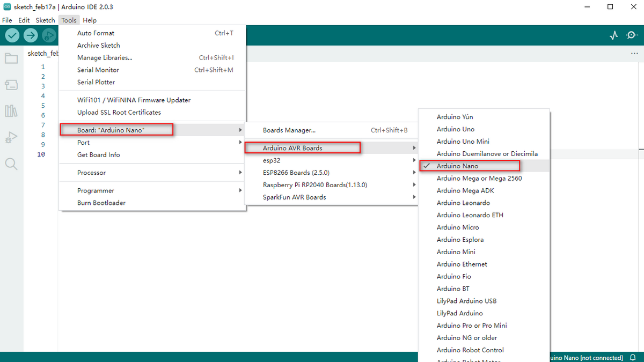Choose Auto Format from Tools menu

pyautogui.click(x=152, y=33)
